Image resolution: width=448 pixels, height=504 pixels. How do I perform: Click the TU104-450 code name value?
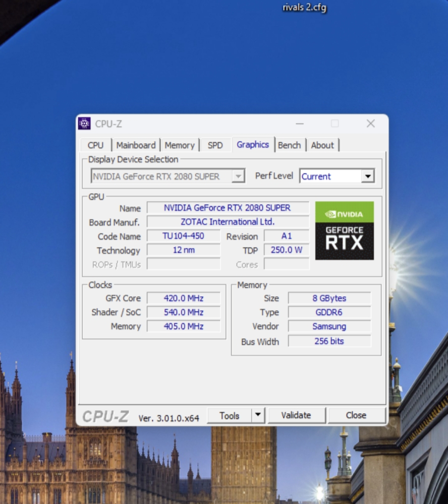point(184,236)
